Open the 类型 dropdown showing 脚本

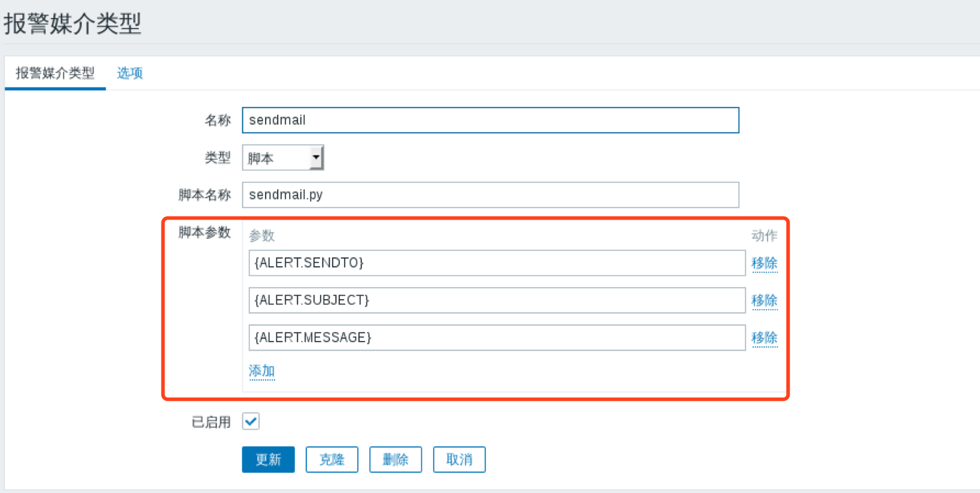282,158
